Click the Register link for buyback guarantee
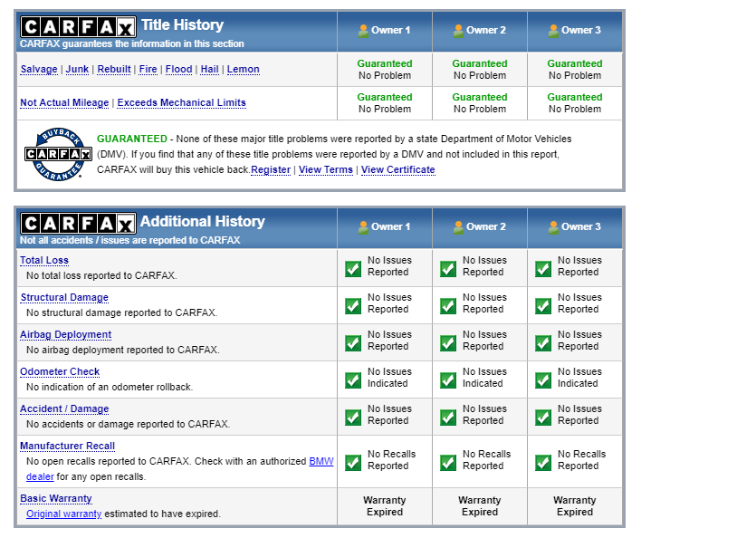Screen dimensions: 756x538 pos(271,170)
